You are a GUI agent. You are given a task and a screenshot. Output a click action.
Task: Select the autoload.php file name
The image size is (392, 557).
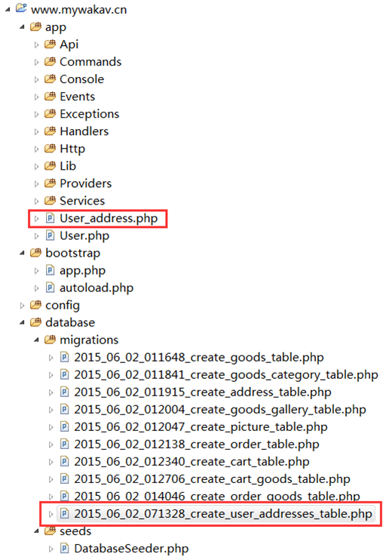pos(96,288)
